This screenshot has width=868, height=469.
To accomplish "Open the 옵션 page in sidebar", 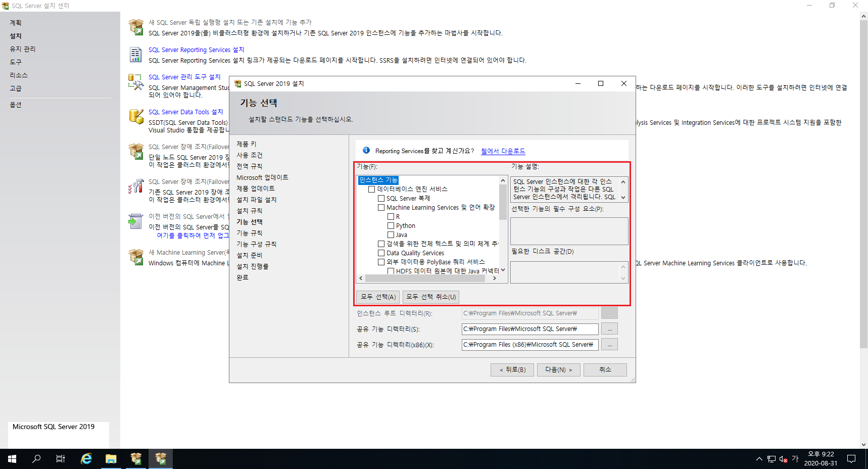I will [x=16, y=105].
